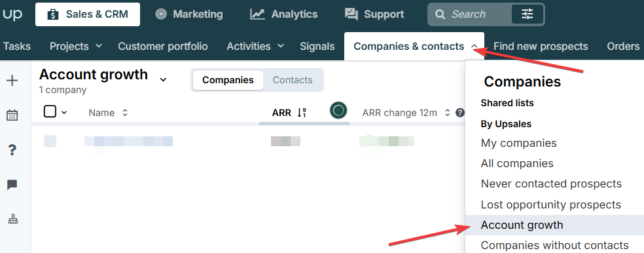Switch the list toggle to Contacts
The width and height of the screenshot is (644, 253).
(x=293, y=80)
